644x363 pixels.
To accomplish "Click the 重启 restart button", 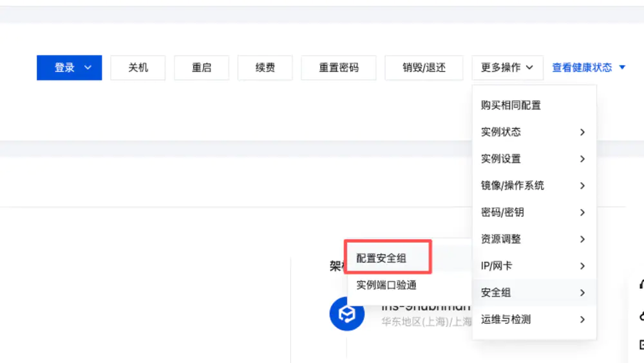I will (x=202, y=68).
